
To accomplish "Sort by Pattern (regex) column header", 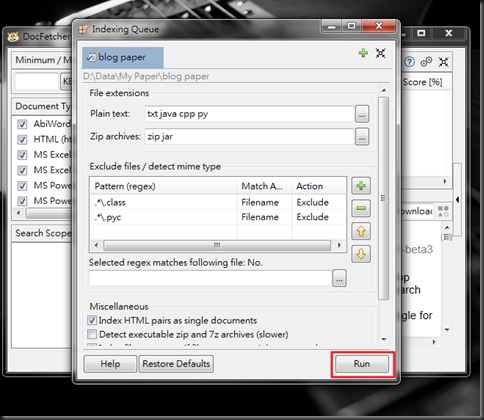I will pos(163,186).
